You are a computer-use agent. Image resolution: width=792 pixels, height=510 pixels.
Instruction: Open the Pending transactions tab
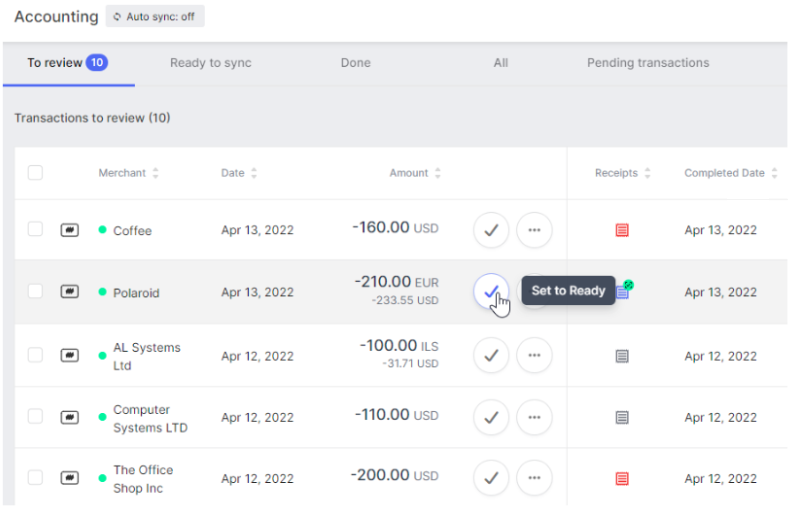(647, 63)
